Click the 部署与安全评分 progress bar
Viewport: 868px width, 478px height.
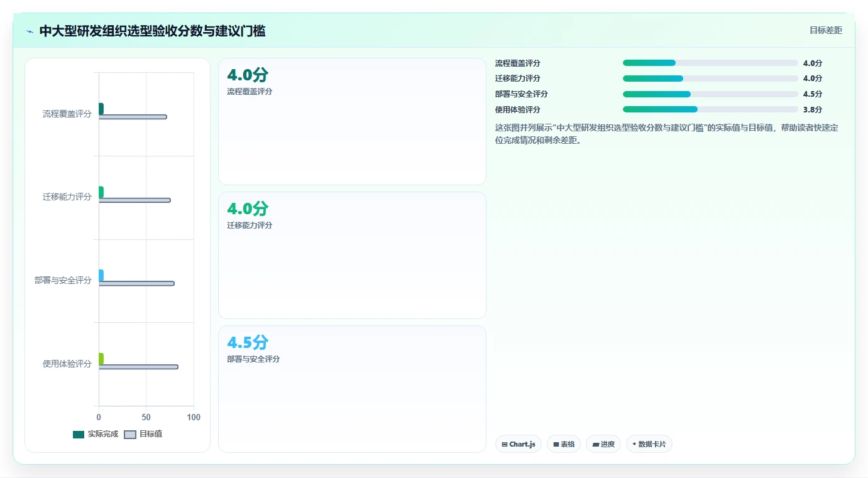pos(710,94)
